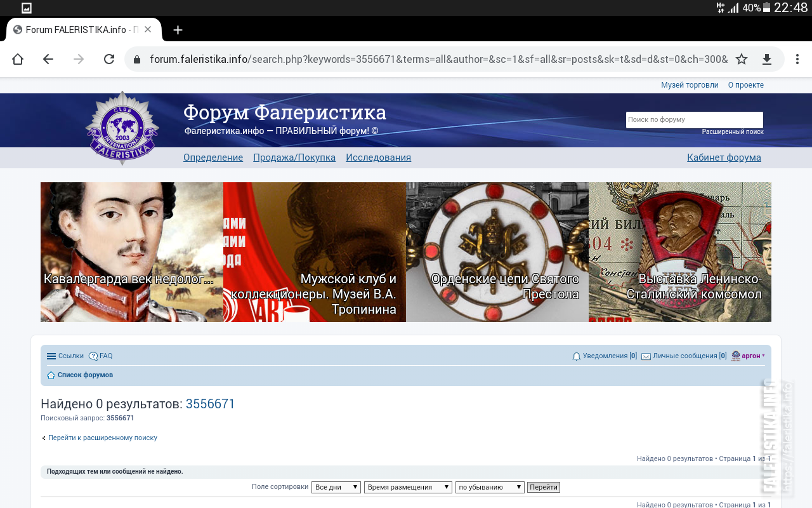
Task: Expand the 'по убыванию' order dropdown
Action: [490, 487]
